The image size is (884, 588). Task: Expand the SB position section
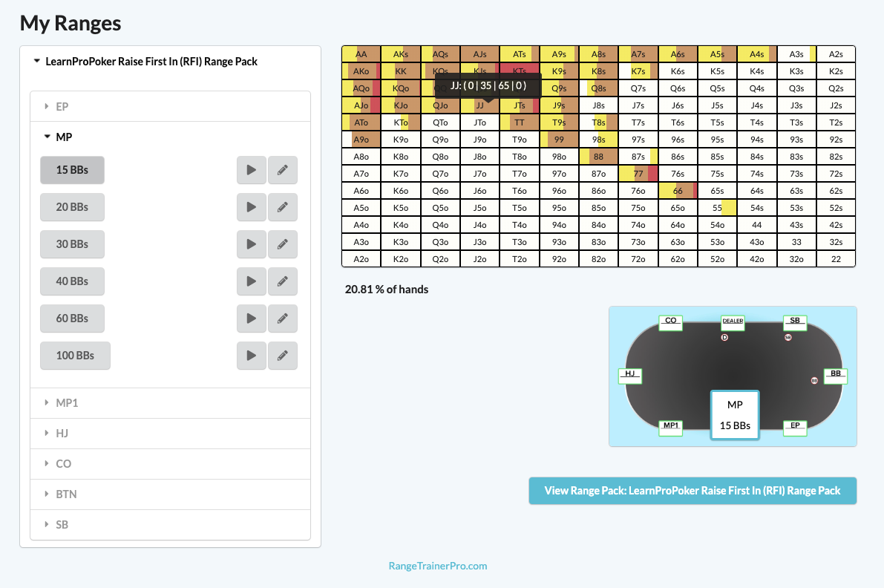[170, 525]
